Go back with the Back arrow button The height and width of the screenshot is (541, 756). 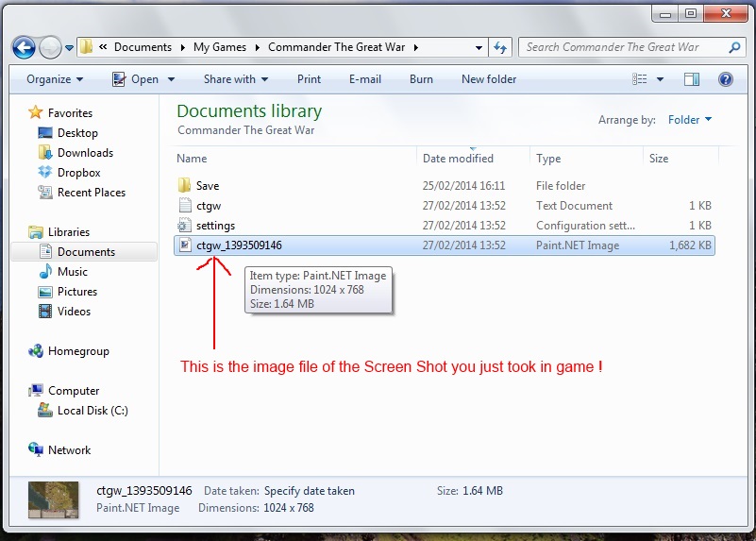pyautogui.click(x=24, y=47)
